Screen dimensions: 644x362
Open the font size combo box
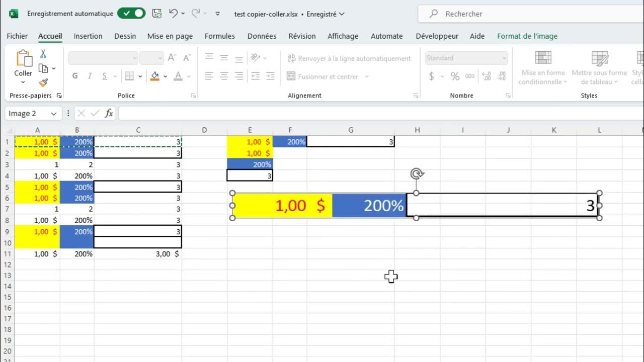click(151, 58)
